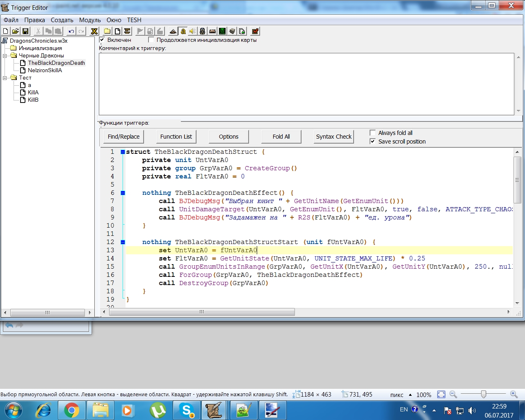Open the 'Модуль' menu
The width and height of the screenshot is (525, 420).
90,20
